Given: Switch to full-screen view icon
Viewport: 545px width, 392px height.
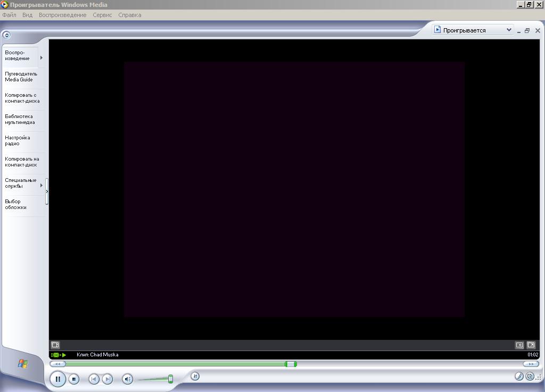Looking at the screenshot, I should pyautogui.click(x=531, y=345).
